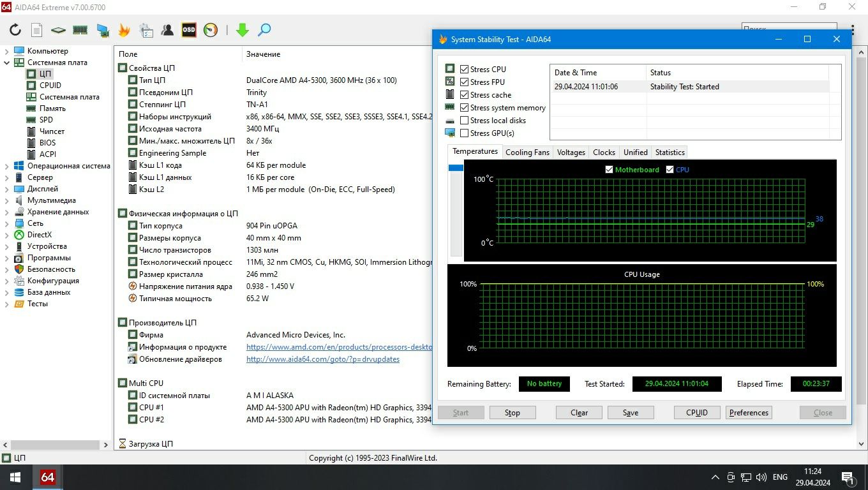
Task: Expand the Операционная система node
Action: coord(7,166)
